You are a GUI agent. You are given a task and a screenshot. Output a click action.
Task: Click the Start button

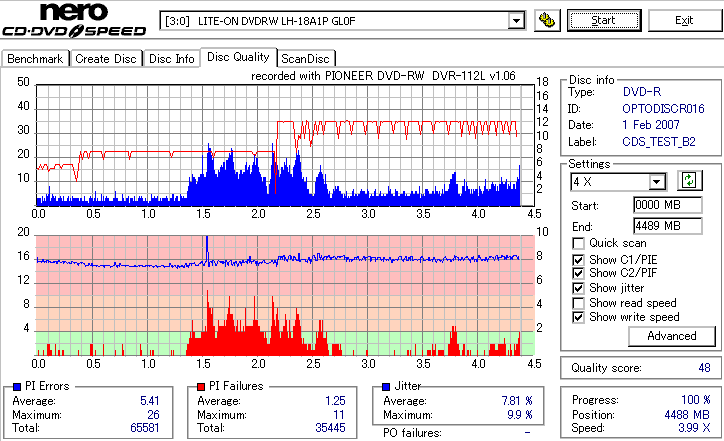[604, 20]
